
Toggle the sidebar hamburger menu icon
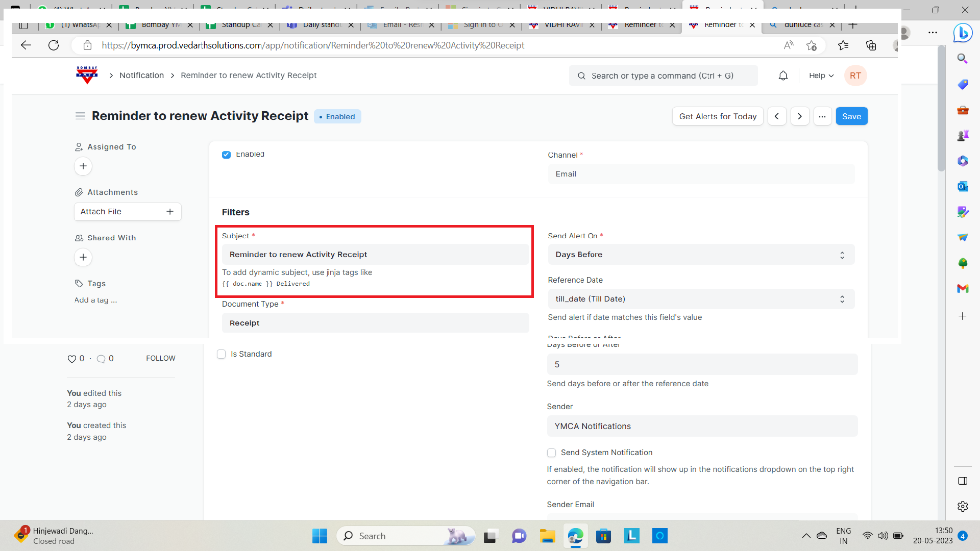(80, 116)
